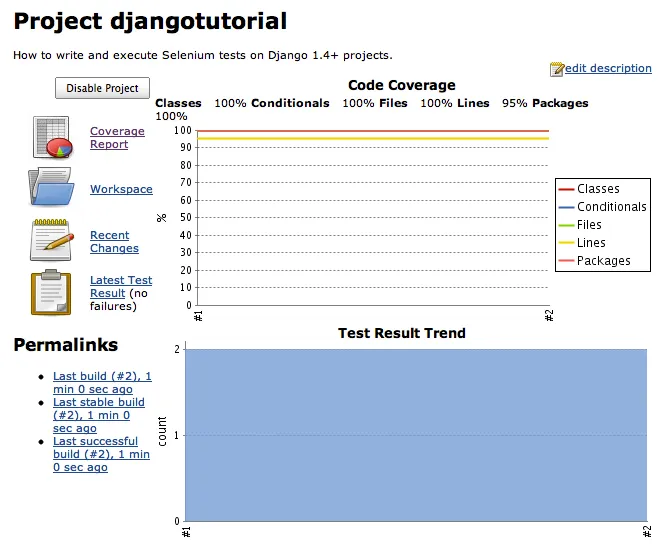
Task: Click the Packages label above the chart
Action: pos(560,103)
